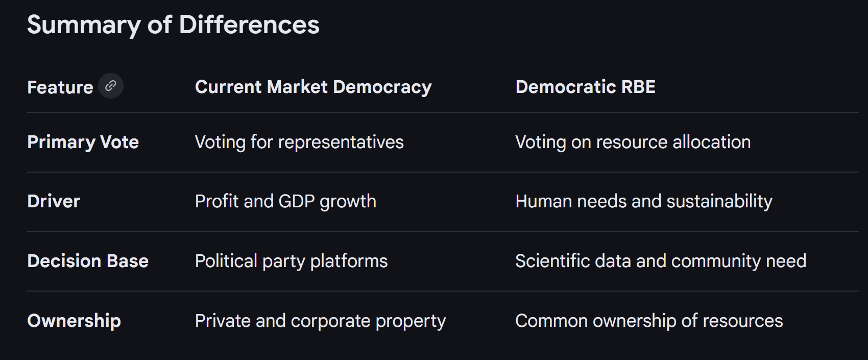Viewport: 868px width, 360px height.
Task: Click the 'Primary Vote' row label
Action: point(83,142)
